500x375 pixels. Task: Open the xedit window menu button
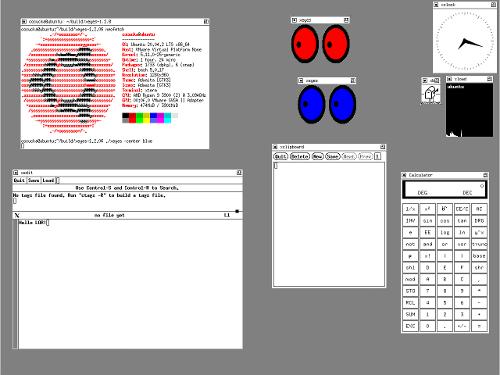pyautogui.click(x=15, y=172)
